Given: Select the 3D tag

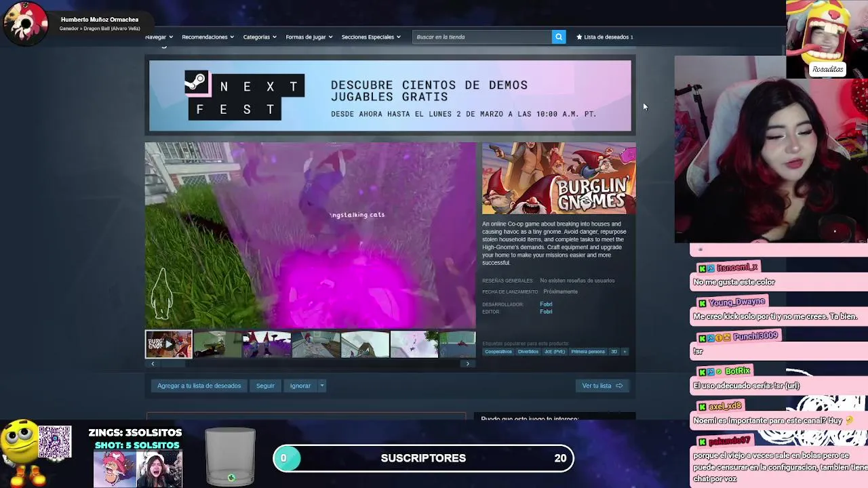Looking at the screenshot, I should pyautogui.click(x=614, y=352).
